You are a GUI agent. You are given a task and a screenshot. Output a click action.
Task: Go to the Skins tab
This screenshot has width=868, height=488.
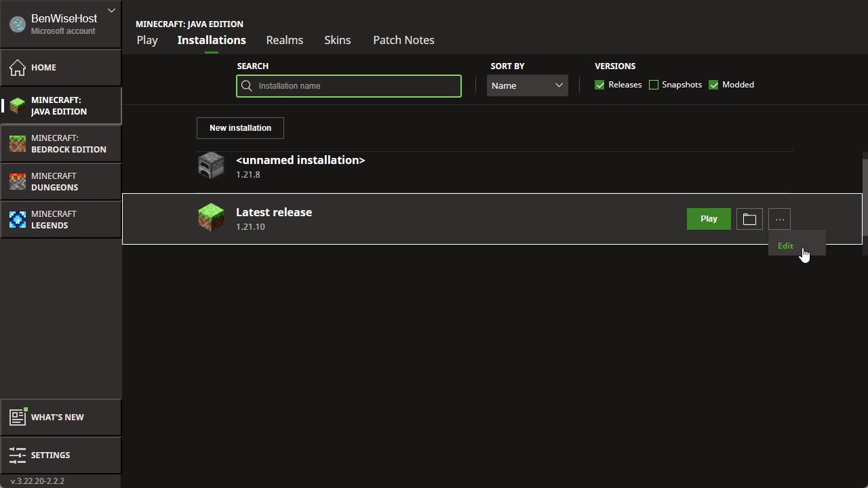pyautogui.click(x=338, y=40)
